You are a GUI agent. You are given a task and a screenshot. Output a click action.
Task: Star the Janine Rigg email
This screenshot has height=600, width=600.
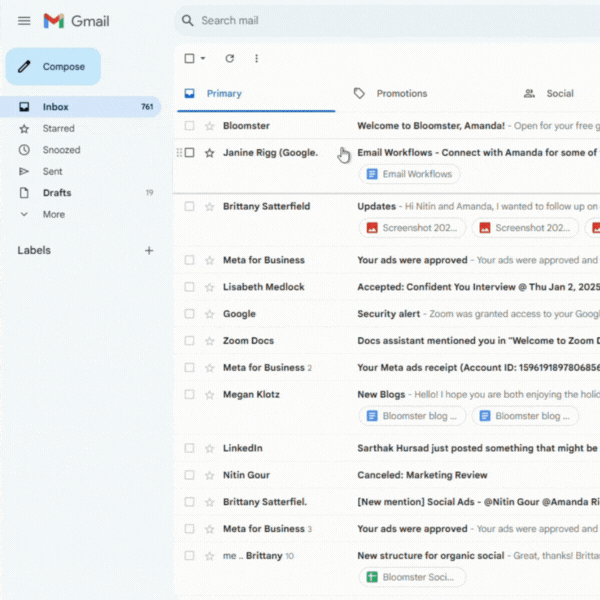(x=209, y=153)
